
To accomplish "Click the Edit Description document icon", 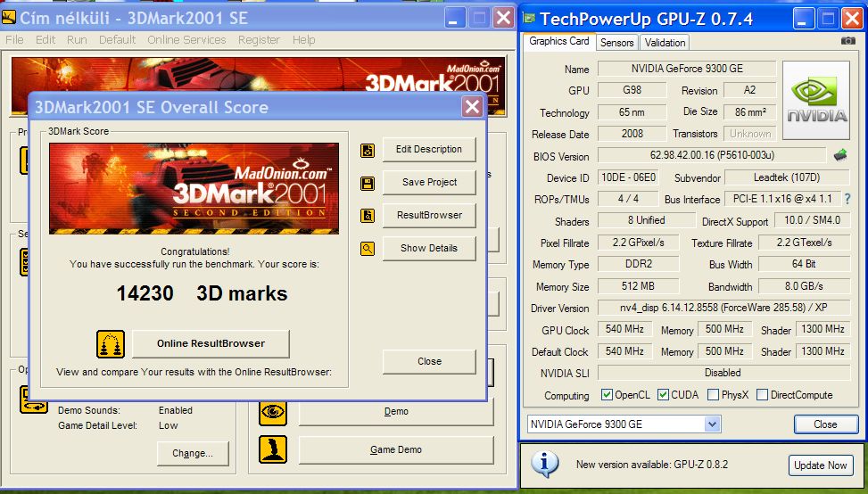I will point(368,150).
